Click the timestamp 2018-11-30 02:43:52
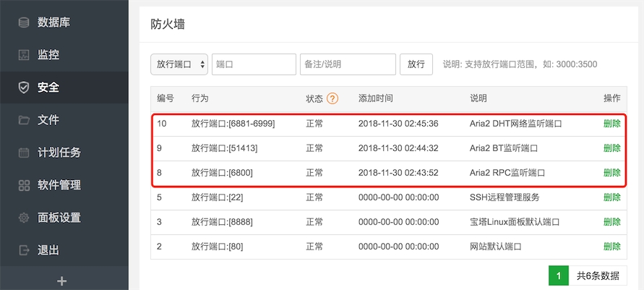 [398, 173]
